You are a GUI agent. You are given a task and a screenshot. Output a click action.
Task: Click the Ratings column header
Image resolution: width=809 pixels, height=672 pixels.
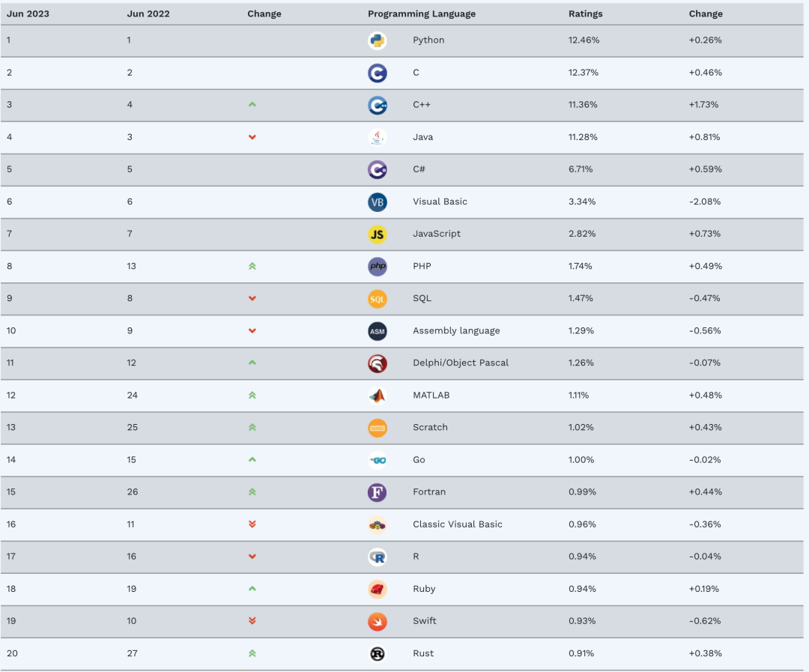tap(585, 14)
